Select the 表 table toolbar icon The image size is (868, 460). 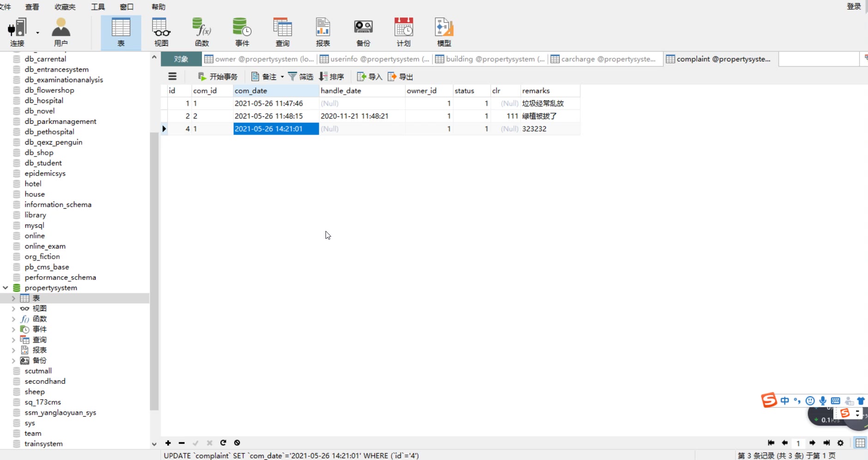(121, 32)
